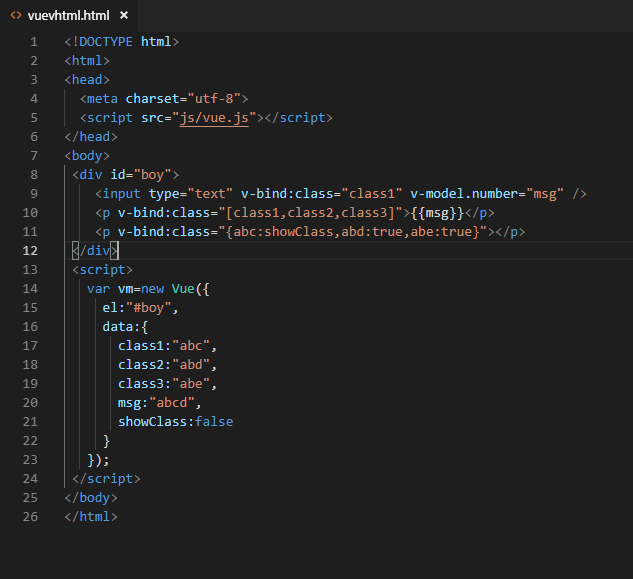This screenshot has height=579, width=633.
Task: Click the }); statement on line 23
Action: (99, 459)
